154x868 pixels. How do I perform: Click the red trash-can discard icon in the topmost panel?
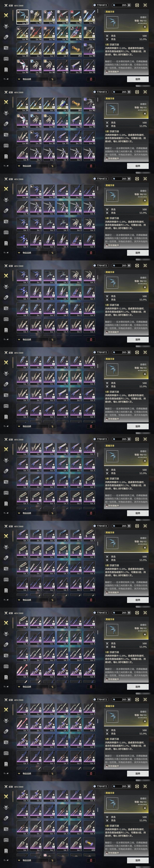coord(91,79)
